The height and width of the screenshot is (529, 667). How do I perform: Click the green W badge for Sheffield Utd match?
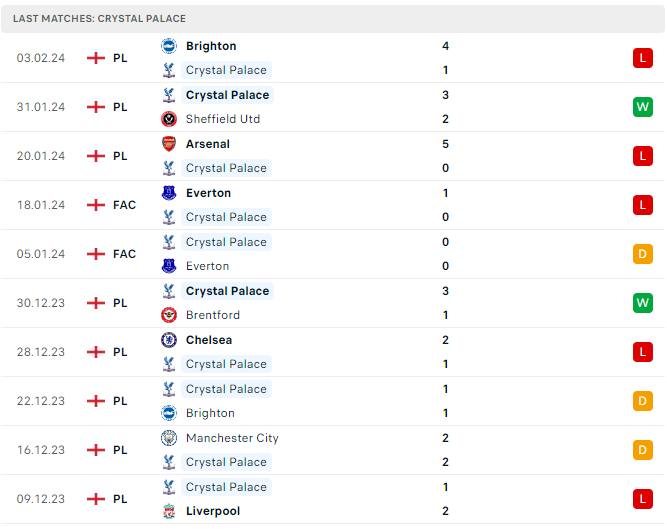coord(642,107)
